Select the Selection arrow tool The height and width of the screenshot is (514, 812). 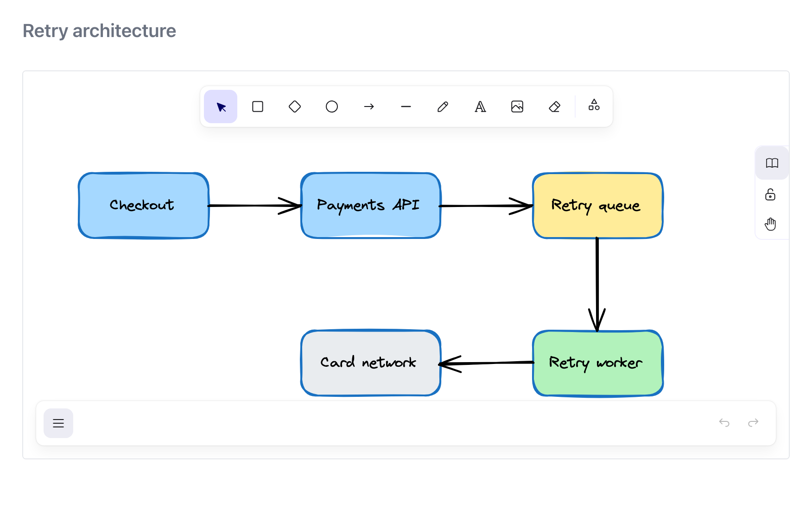(x=221, y=107)
